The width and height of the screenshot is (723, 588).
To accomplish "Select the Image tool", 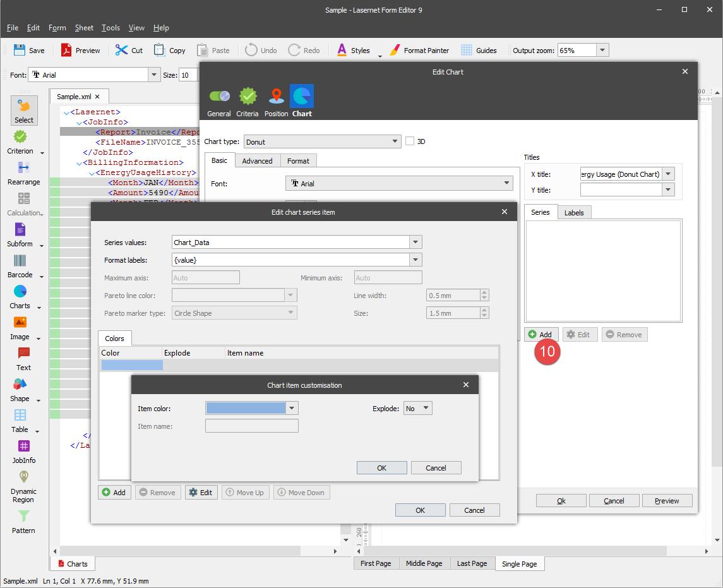I will 20,327.
